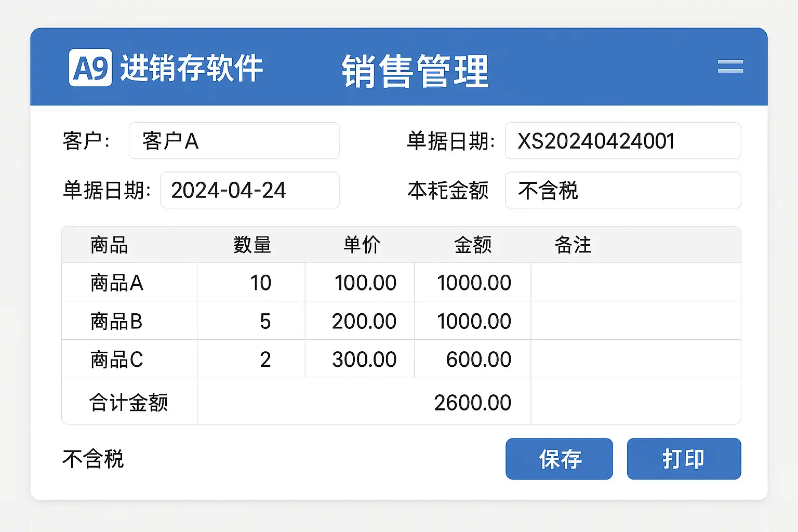The height and width of the screenshot is (532, 798).
Task: Click the 金额 column header
Action: coord(472,245)
